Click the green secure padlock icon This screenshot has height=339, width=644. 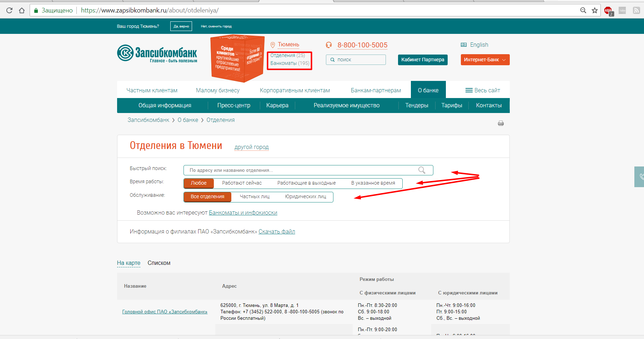pyautogui.click(x=36, y=10)
